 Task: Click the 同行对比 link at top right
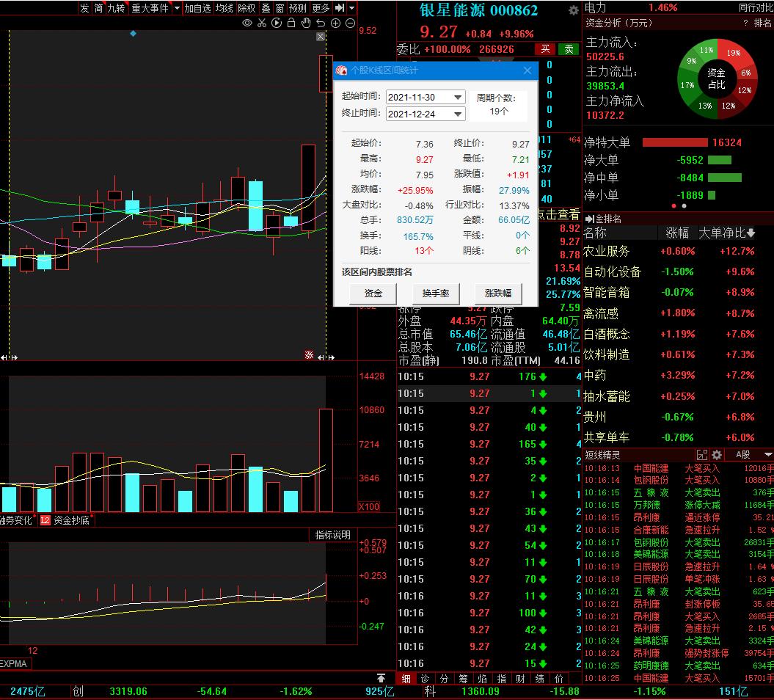(x=756, y=7)
